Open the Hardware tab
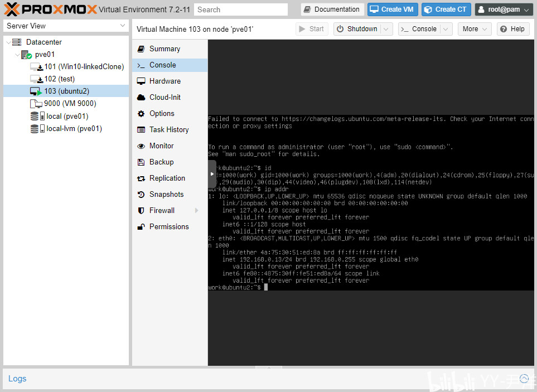 click(170, 81)
